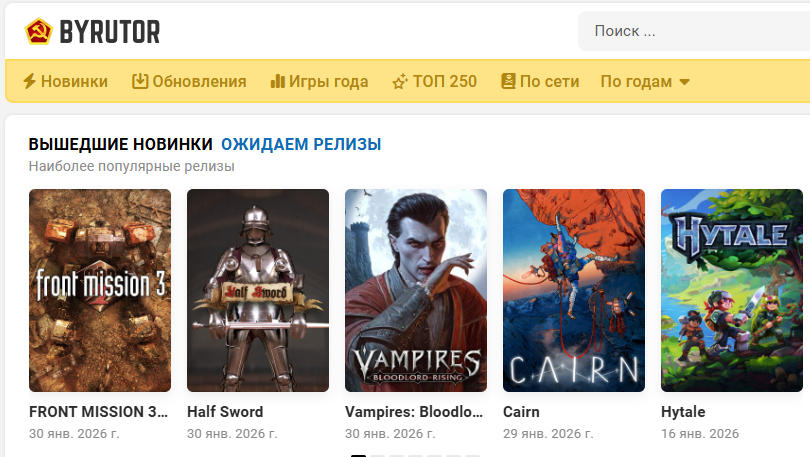Viewport: 810px width, 457px height.
Task: Click the lightning bolt icon next to Новинки
Action: coord(29,81)
